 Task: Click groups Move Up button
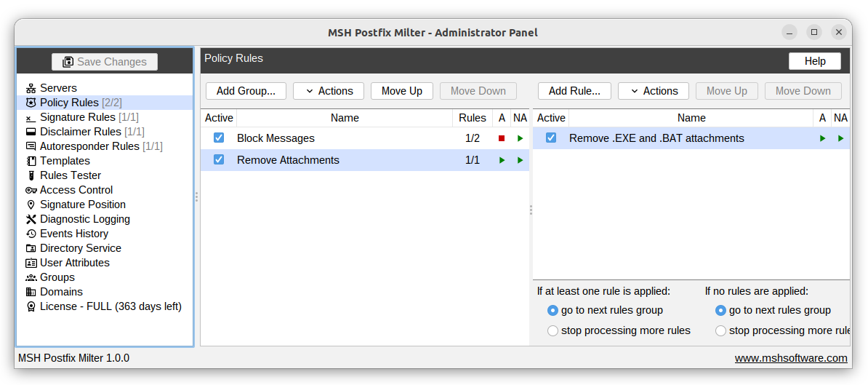[x=402, y=91]
